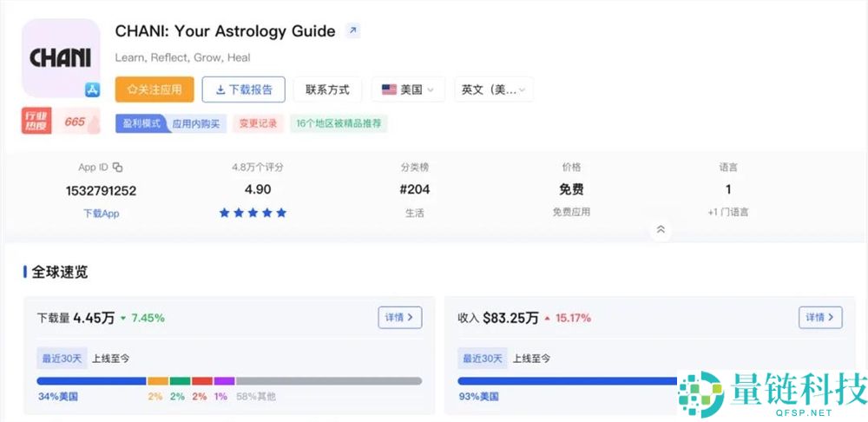Open the 英文 language dropdown
The height and width of the screenshot is (422, 868).
(494, 89)
